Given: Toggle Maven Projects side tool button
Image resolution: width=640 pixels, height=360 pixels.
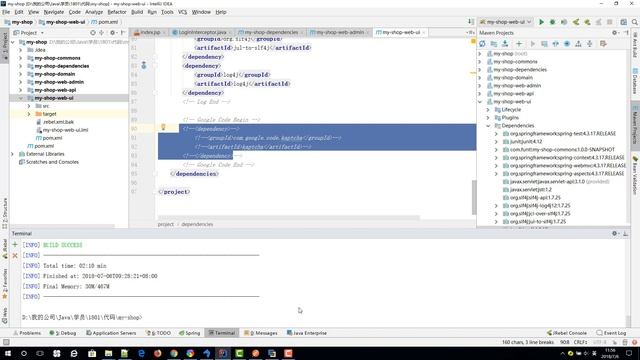Looking at the screenshot, I should [x=635, y=125].
